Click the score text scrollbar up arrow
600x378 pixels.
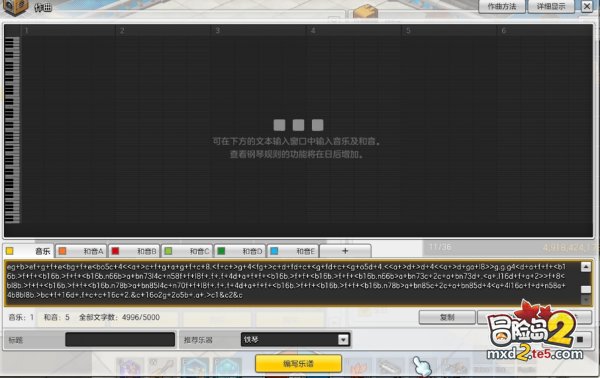click(x=585, y=267)
